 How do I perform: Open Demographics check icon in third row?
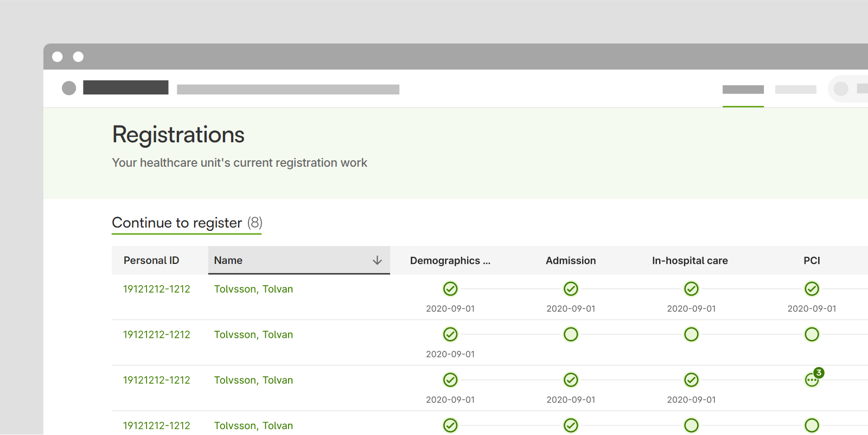[x=450, y=380]
